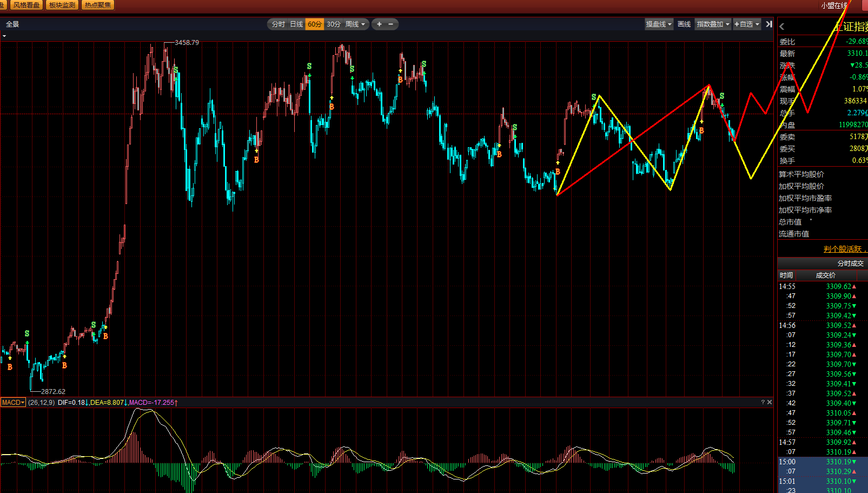Click 加权平均股价 row
868x493 pixels.
pos(801,186)
